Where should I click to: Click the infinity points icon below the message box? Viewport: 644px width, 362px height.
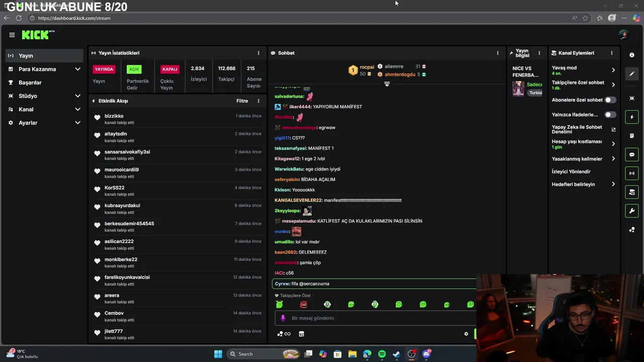pyautogui.click(x=284, y=334)
